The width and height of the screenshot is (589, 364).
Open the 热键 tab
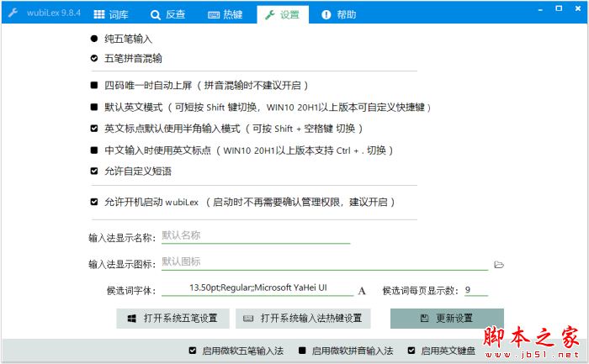(x=225, y=14)
